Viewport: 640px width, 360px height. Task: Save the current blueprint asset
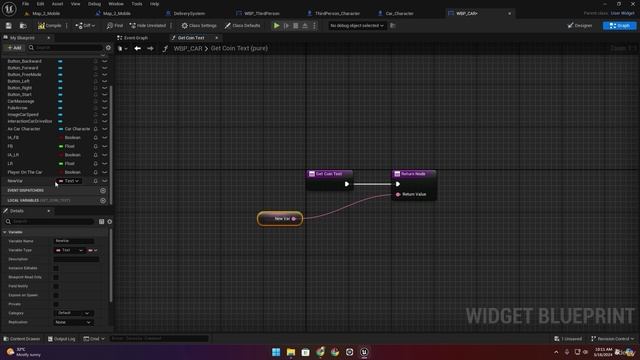click(9, 26)
